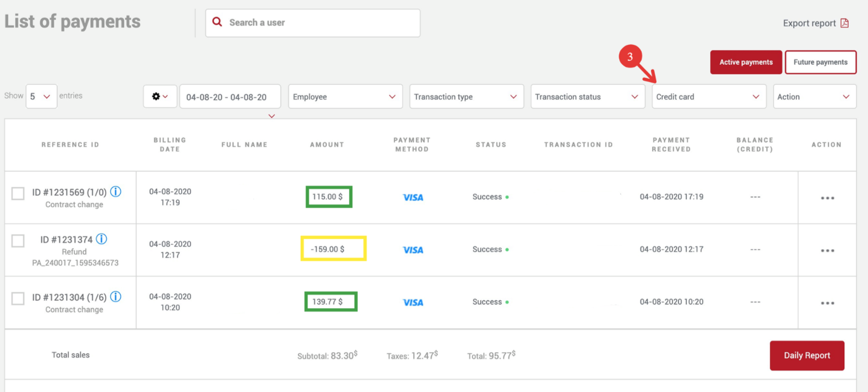Open three-dots action menu for ID #1231569
This screenshot has height=392, width=868.
coord(827,198)
